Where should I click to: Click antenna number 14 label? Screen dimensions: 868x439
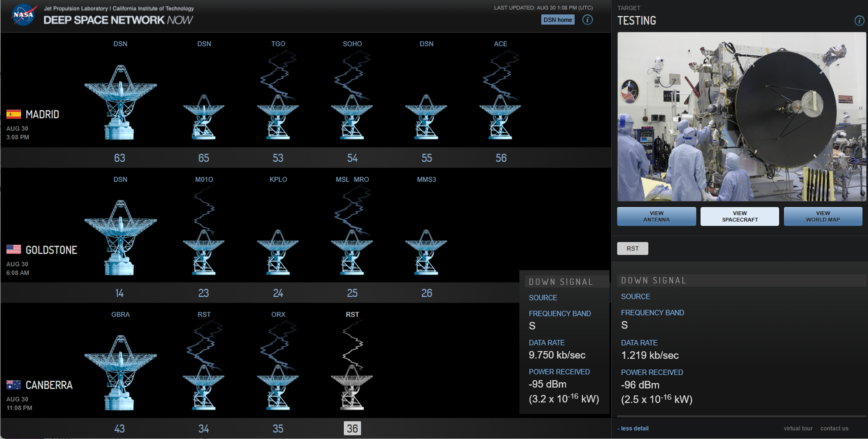[x=119, y=293]
